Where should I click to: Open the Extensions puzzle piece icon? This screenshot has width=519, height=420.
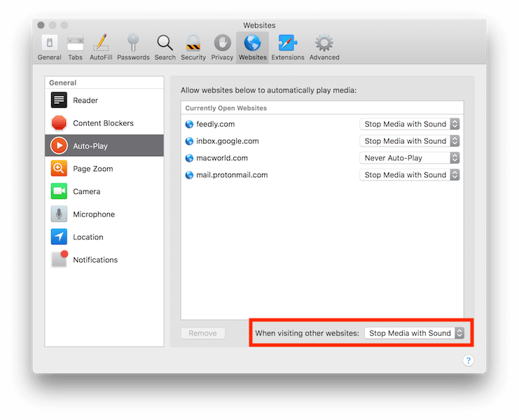coord(288,43)
